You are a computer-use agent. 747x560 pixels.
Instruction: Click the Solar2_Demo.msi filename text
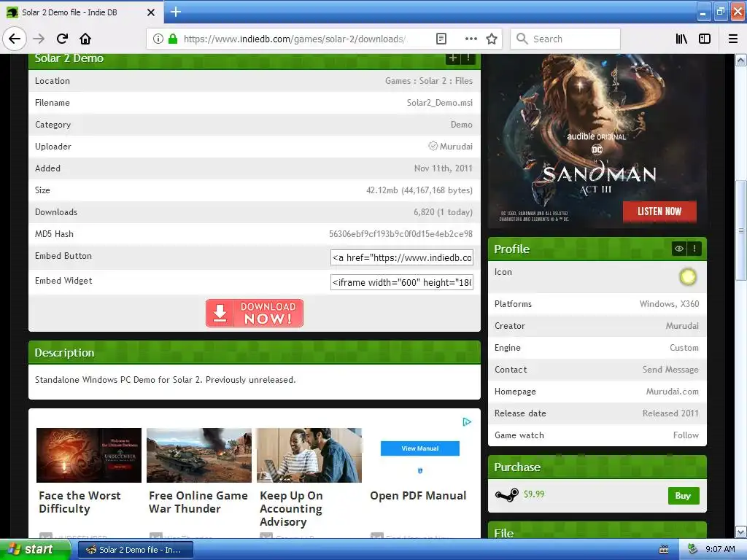(440, 103)
